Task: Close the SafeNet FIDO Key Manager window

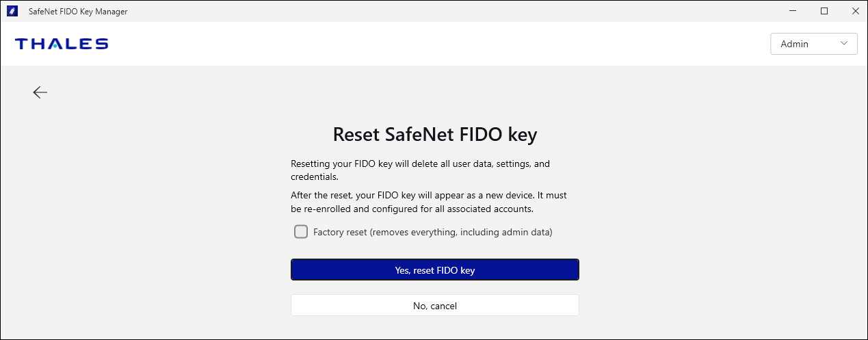Action: click(854, 11)
